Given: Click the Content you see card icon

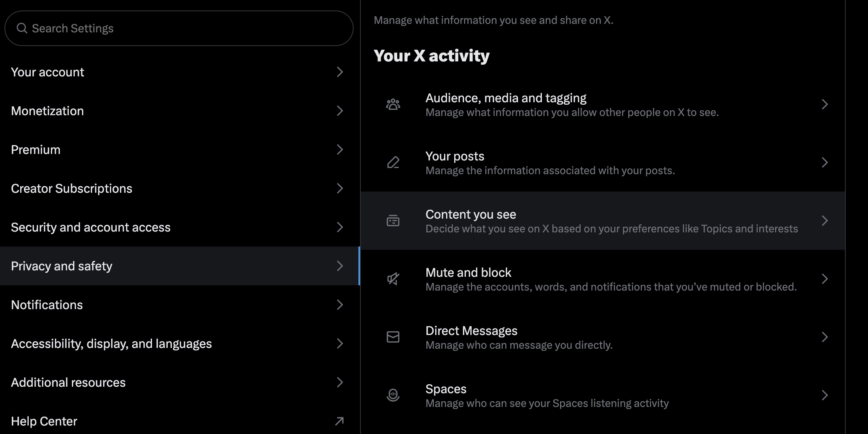Looking at the screenshot, I should pos(393,221).
